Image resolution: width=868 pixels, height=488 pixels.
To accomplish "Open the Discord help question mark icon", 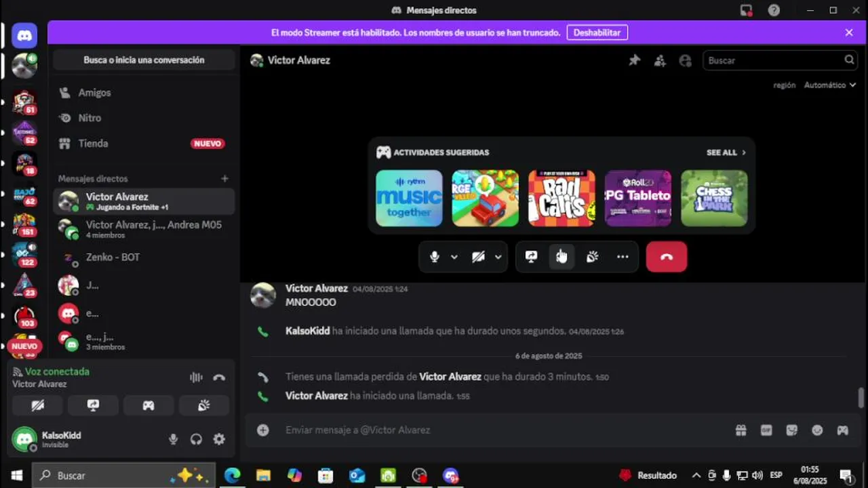I will (774, 10).
